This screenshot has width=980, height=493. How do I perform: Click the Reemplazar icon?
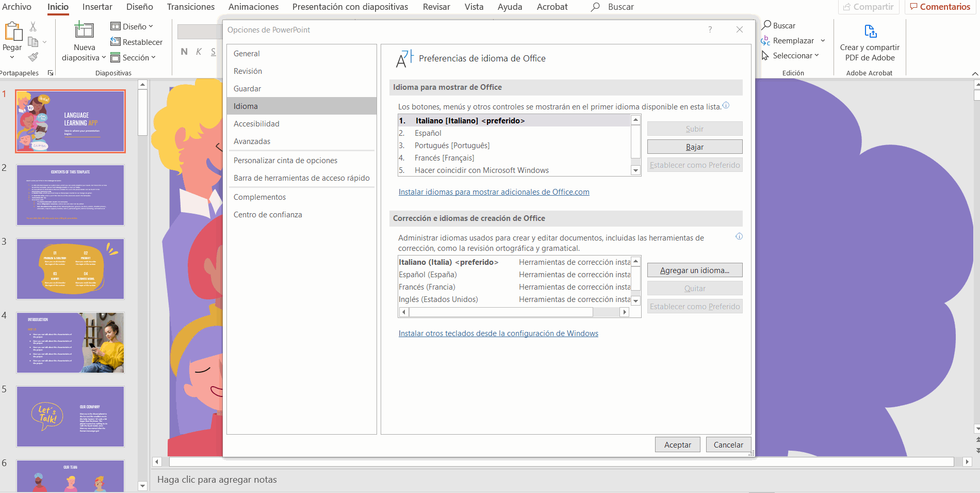tap(766, 40)
